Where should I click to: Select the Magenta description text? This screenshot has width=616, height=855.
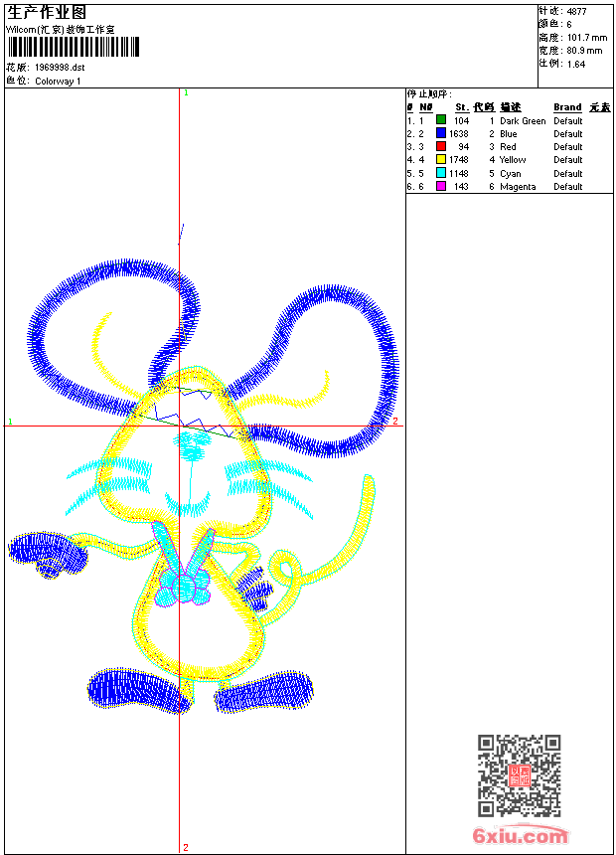[518, 187]
